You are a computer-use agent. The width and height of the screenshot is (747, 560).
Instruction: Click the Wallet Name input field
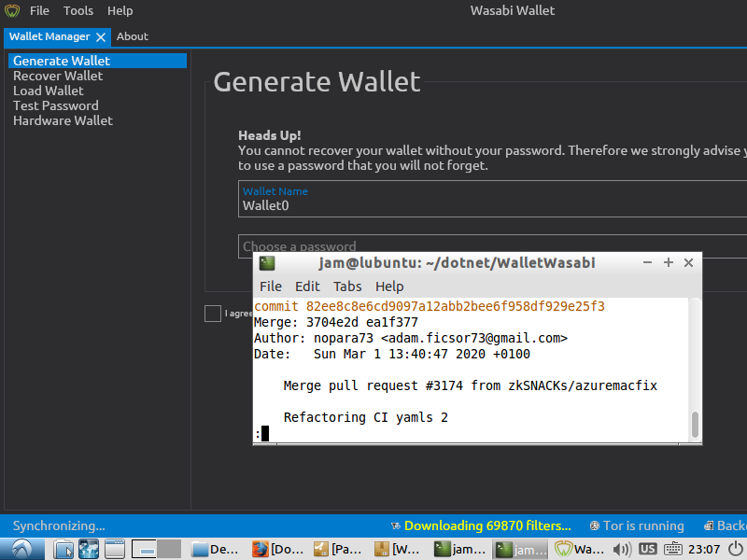click(x=493, y=199)
